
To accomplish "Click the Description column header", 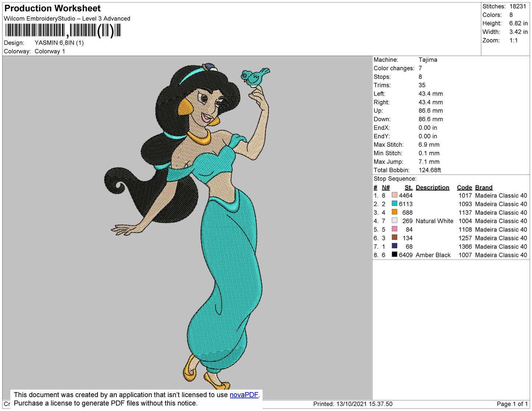I will 432,187.
